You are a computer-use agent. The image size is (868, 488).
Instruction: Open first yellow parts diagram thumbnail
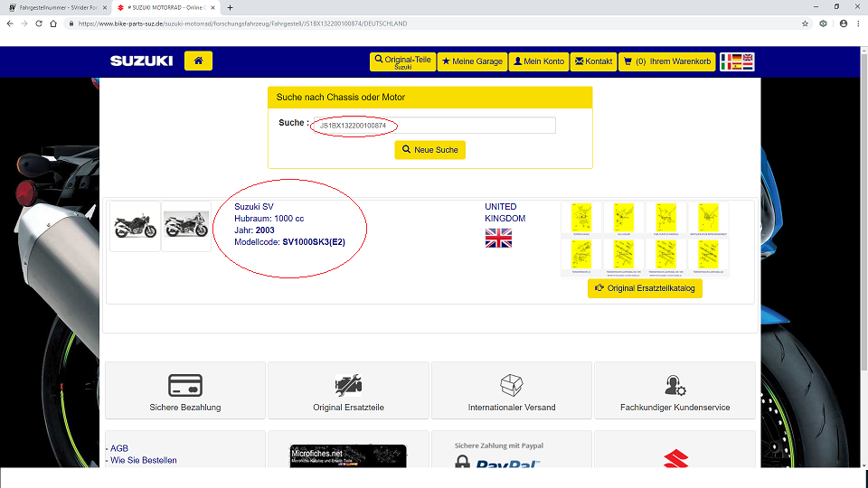pyautogui.click(x=580, y=219)
